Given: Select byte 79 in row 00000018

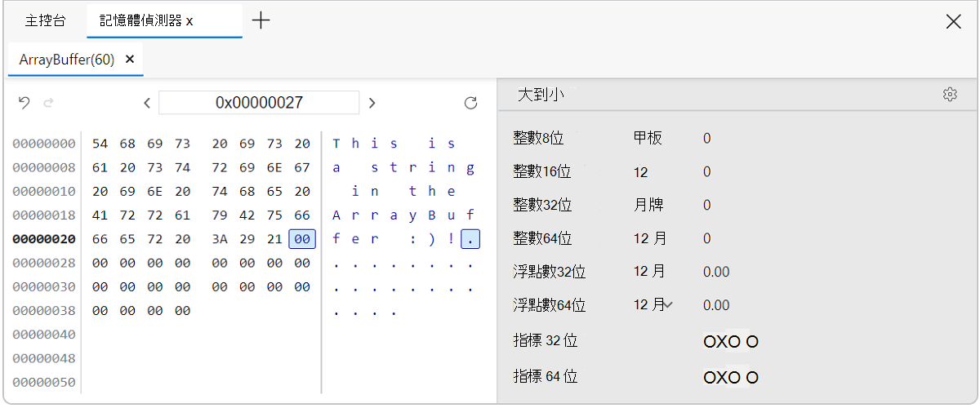Looking at the screenshot, I should click(x=220, y=215).
